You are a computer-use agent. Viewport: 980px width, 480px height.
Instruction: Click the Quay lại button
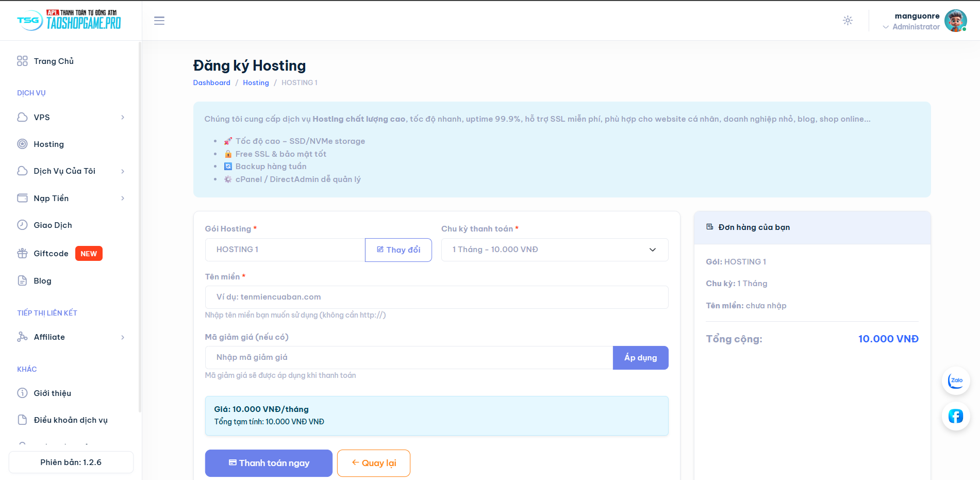pos(373,463)
